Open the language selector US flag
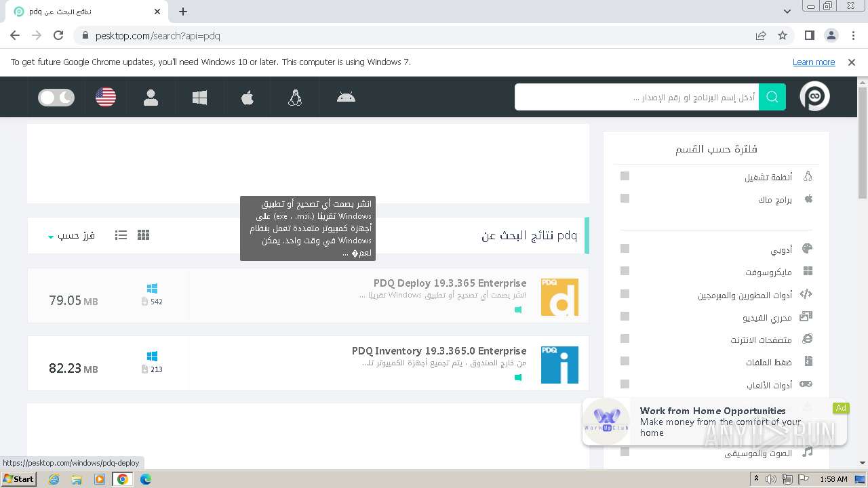 [x=106, y=98]
